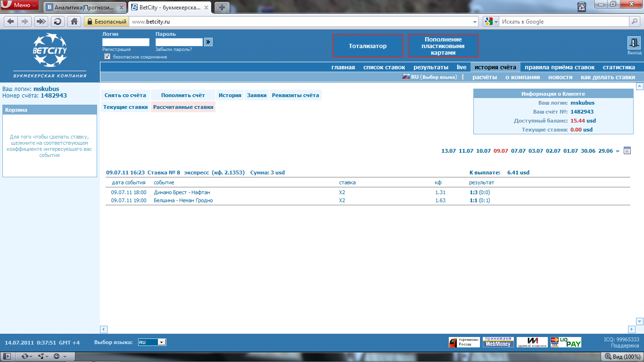The height and width of the screenshot is (362, 644).
Task: Click the единый кошелек payment logo
Action: pyautogui.click(x=532, y=342)
